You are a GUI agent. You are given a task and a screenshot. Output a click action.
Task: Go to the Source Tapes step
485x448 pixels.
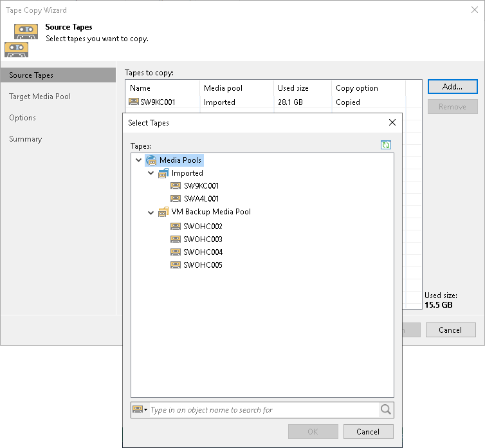pyautogui.click(x=58, y=75)
